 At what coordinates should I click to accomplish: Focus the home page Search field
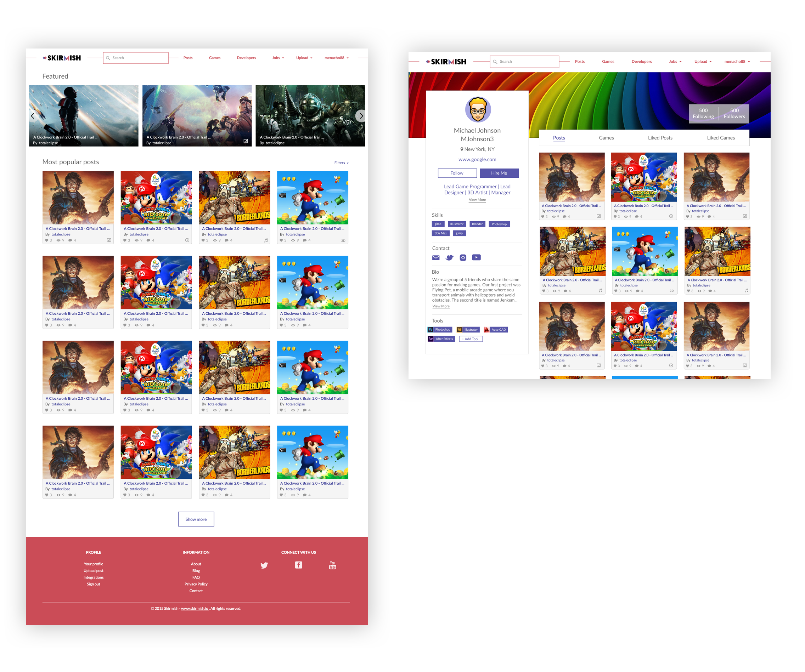pos(136,58)
